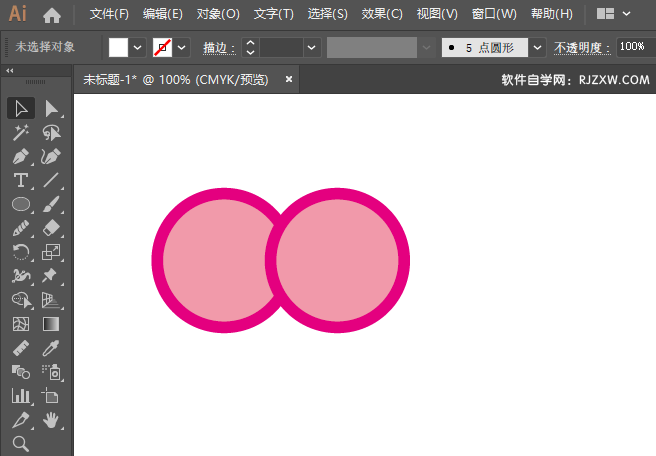Select the 5 点圆形 brush field
656x456 pixels.
point(485,47)
